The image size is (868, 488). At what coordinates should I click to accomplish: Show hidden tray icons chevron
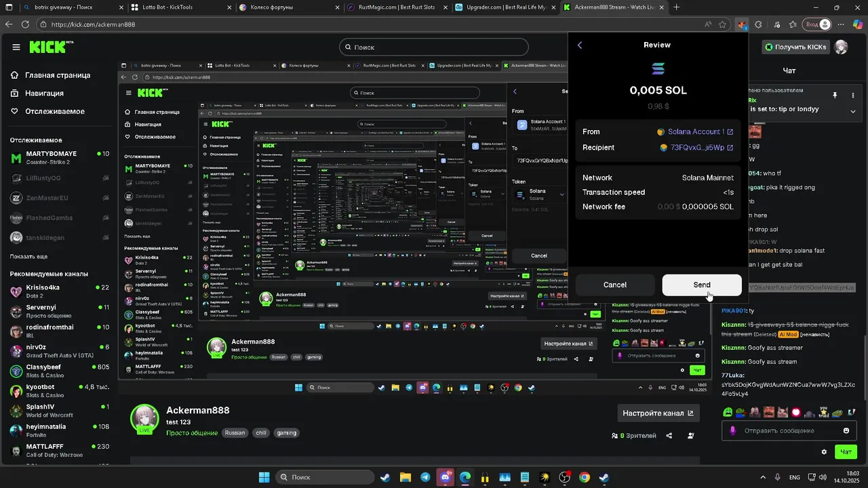[763, 477]
